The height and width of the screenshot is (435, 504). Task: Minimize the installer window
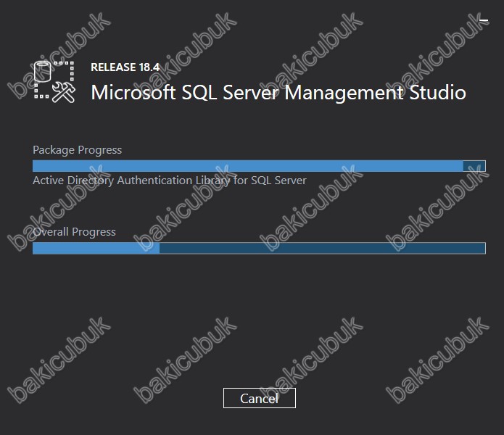(x=484, y=20)
